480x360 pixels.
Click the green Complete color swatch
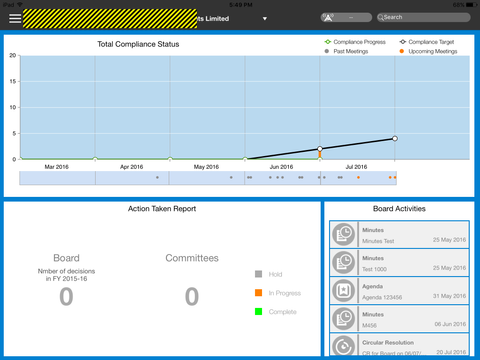pos(258,311)
